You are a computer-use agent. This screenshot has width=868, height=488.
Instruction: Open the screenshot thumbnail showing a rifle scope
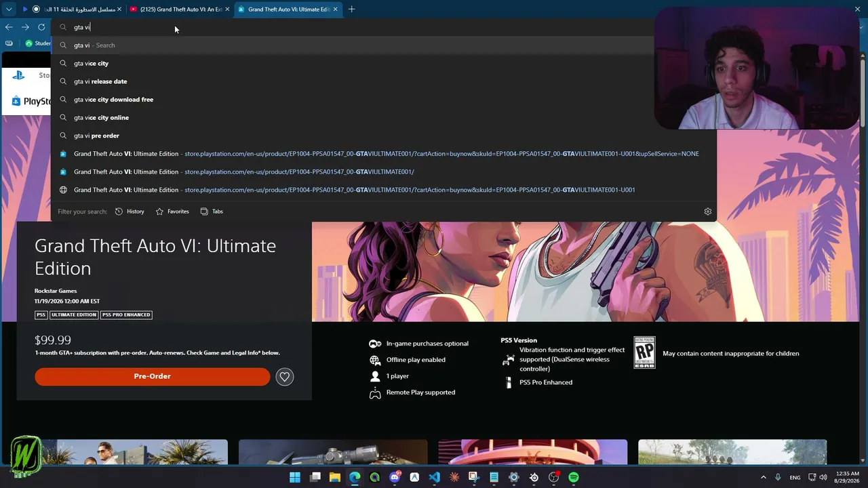tap(333, 452)
